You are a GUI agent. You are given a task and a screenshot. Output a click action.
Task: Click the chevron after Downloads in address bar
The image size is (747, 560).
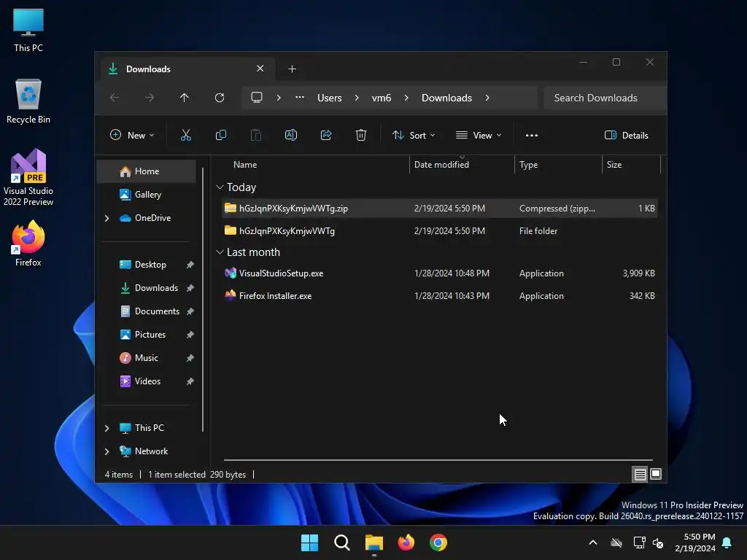487,98
